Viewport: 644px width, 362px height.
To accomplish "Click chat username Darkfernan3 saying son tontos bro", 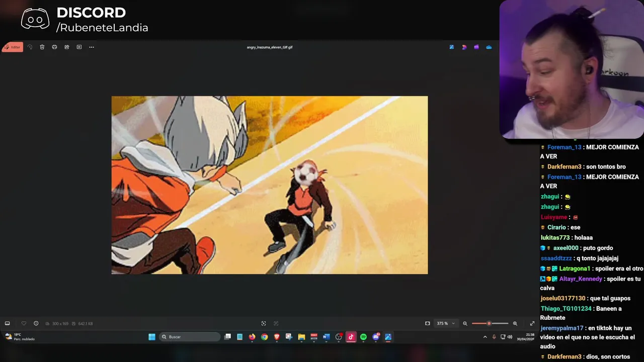I will click(565, 167).
